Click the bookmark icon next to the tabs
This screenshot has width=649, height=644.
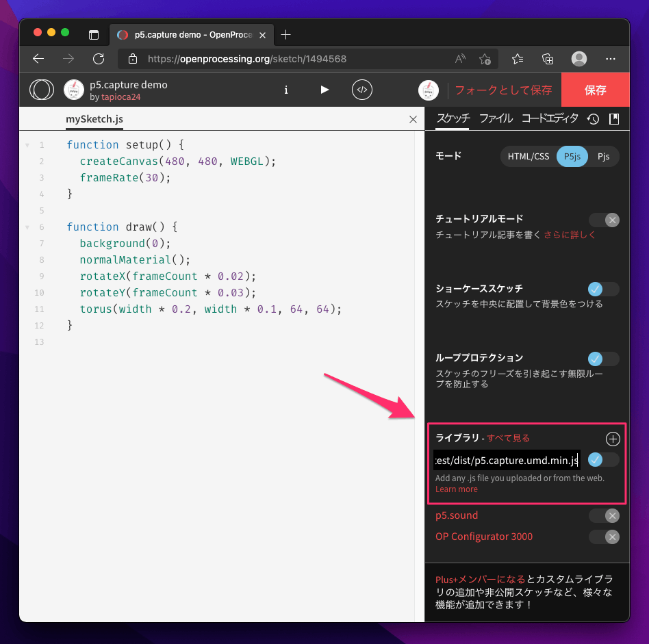[613, 118]
